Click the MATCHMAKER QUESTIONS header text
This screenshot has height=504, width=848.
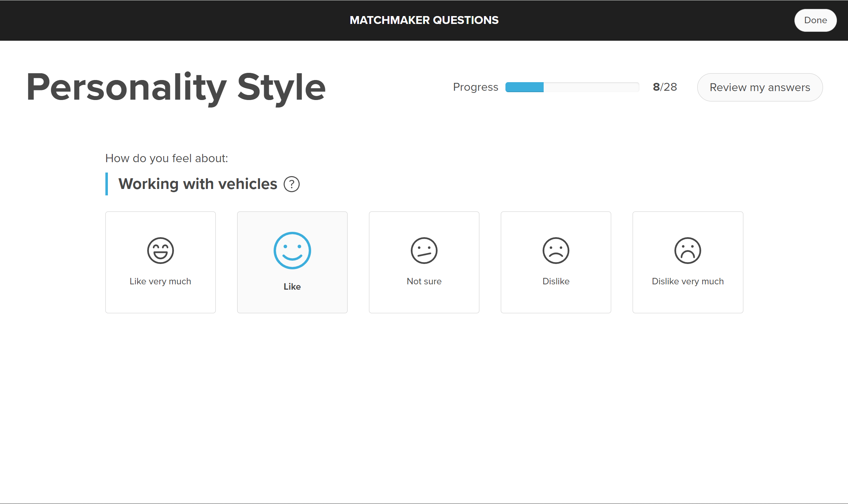(x=424, y=20)
